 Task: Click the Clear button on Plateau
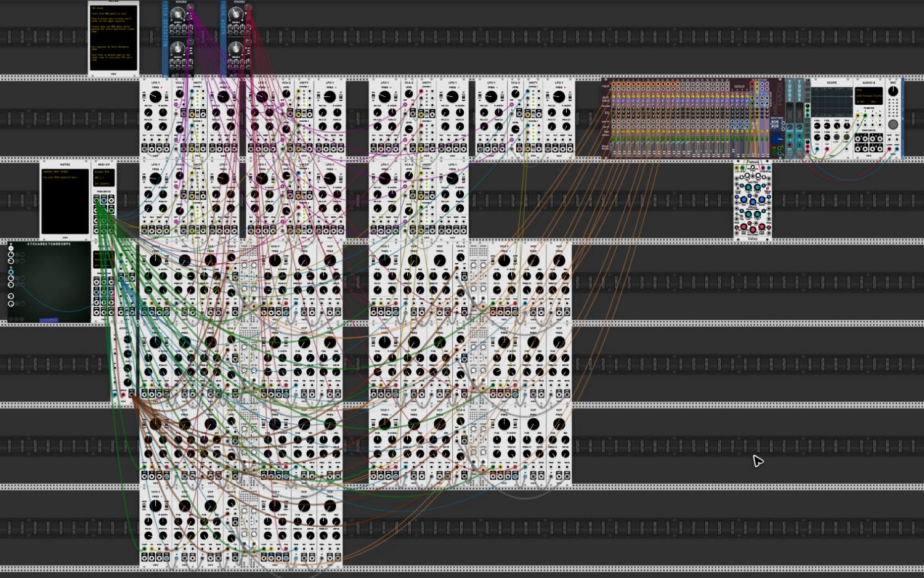(769, 213)
